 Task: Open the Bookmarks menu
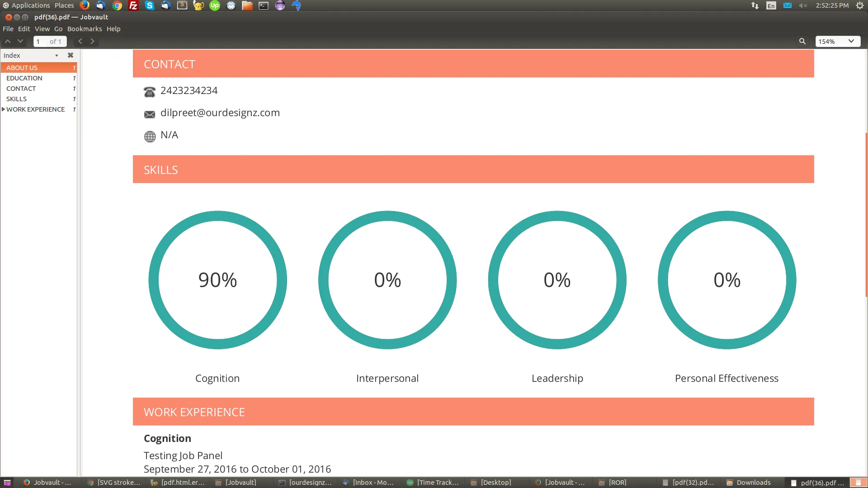click(x=85, y=29)
